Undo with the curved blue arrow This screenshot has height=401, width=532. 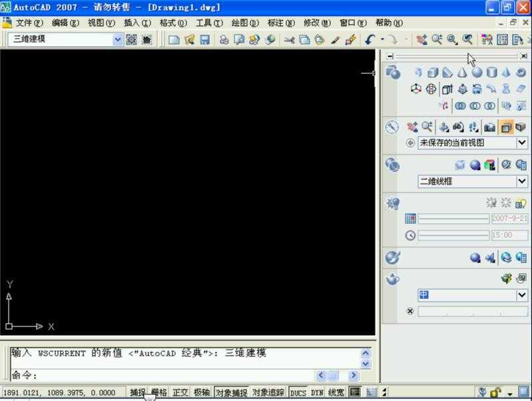[x=370, y=40]
